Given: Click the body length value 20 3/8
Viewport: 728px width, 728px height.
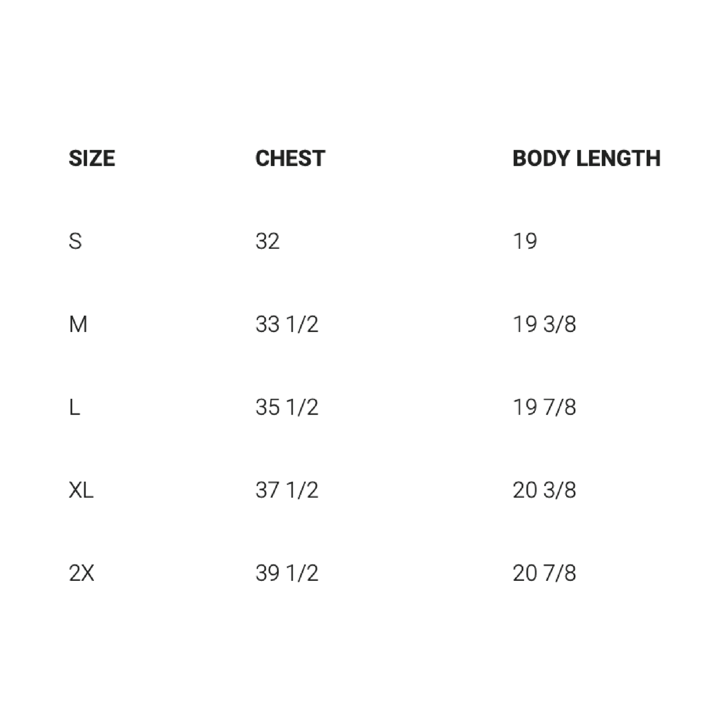Looking at the screenshot, I should pos(544,490).
